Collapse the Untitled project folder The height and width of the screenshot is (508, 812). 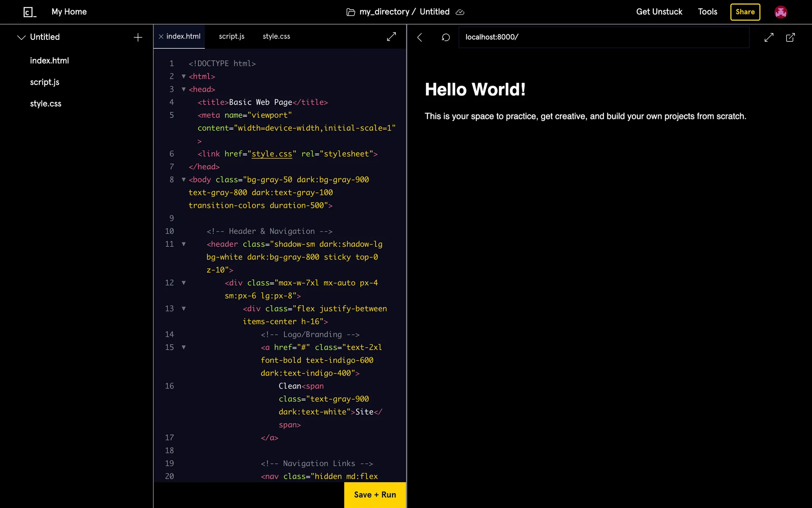21,37
